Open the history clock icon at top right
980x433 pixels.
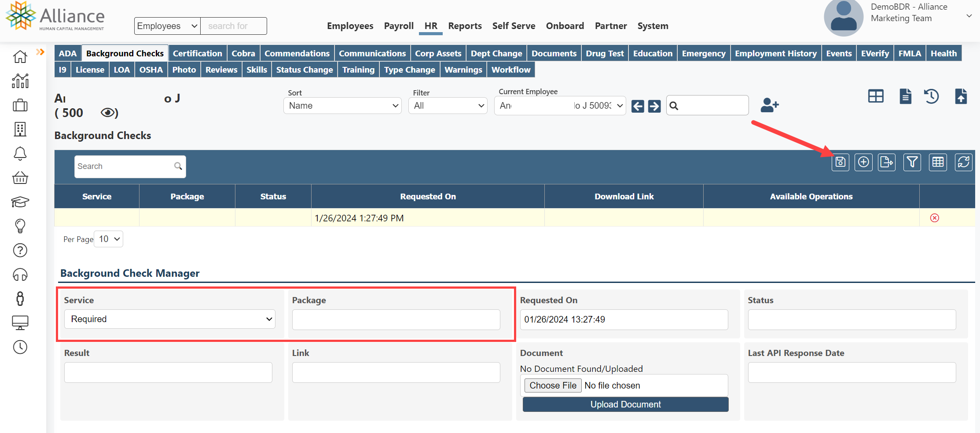[932, 96]
